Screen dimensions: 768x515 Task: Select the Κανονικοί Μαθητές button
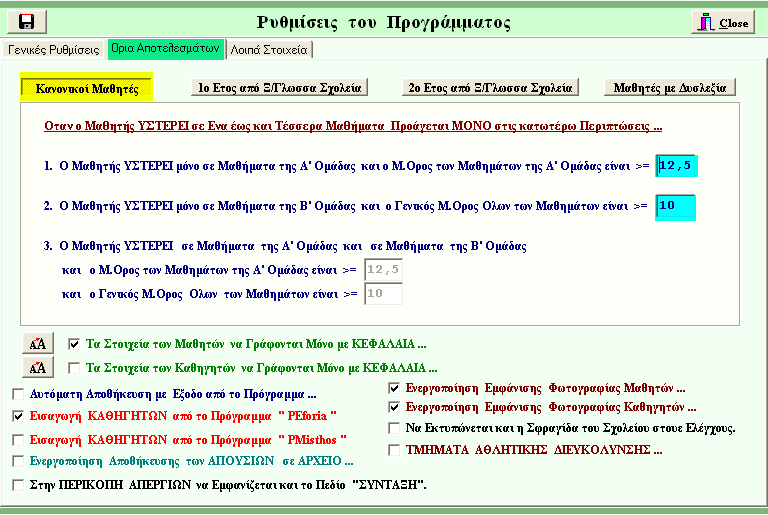click(x=86, y=88)
